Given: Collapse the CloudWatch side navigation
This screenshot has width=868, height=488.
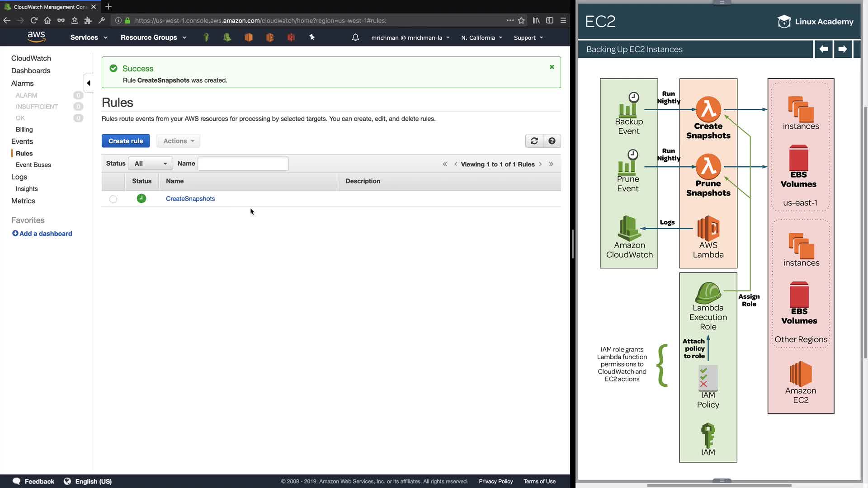Looking at the screenshot, I should pyautogui.click(x=89, y=83).
